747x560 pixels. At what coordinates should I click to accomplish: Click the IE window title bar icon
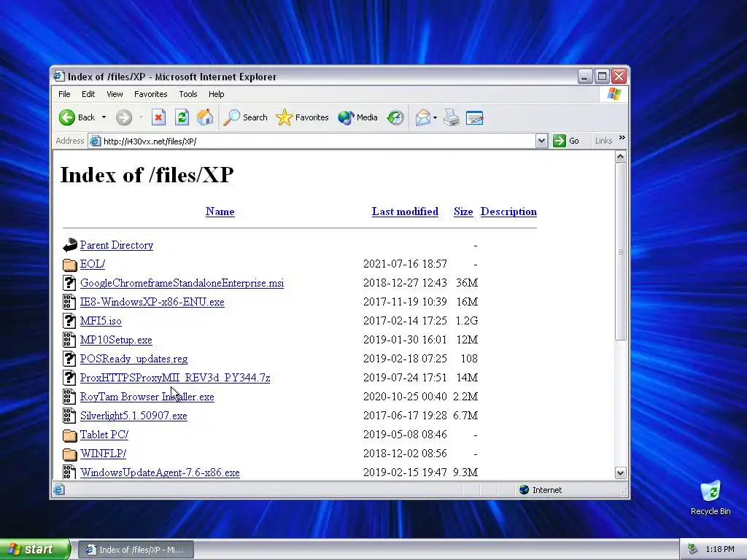(59, 76)
